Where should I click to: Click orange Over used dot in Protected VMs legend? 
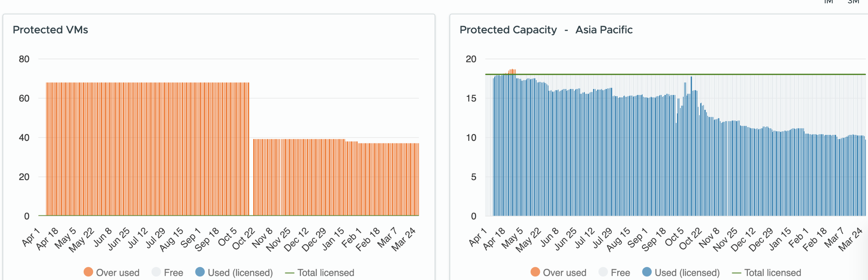point(88,272)
